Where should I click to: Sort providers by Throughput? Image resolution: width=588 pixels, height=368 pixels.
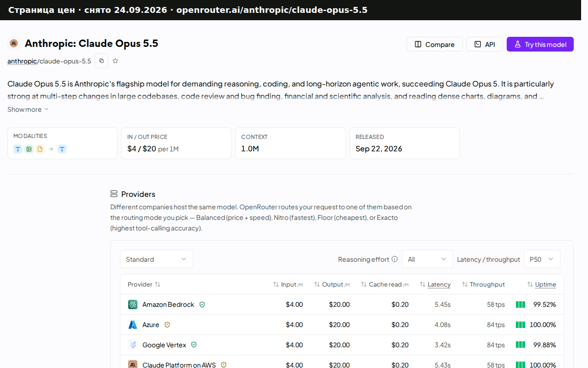pos(483,284)
